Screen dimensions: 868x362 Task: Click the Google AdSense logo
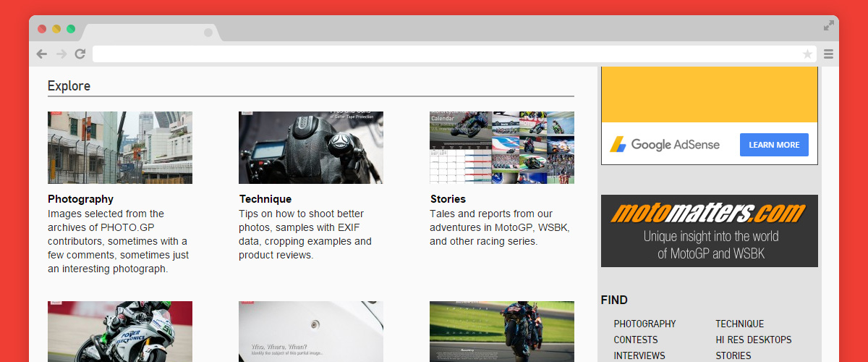point(664,145)
